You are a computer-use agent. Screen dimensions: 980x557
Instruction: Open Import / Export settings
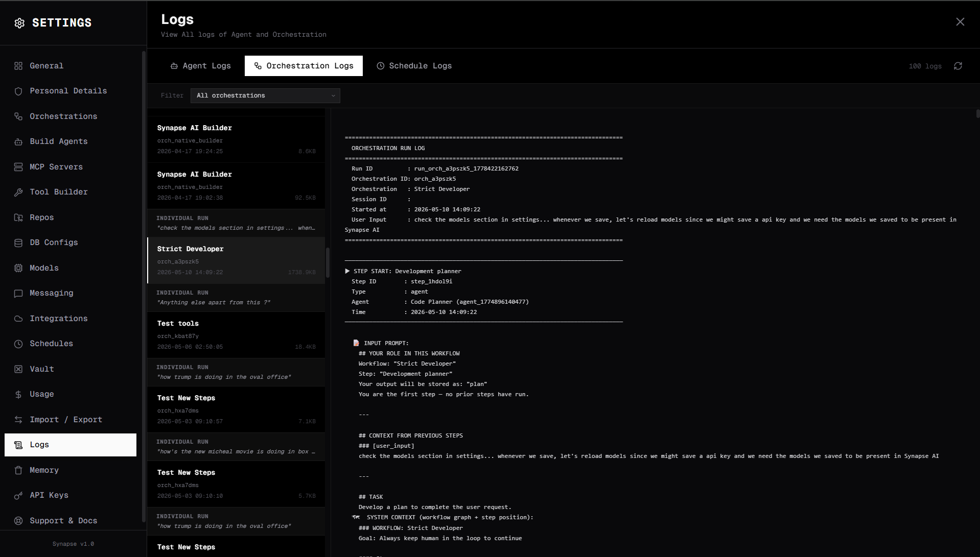point(71,420)
